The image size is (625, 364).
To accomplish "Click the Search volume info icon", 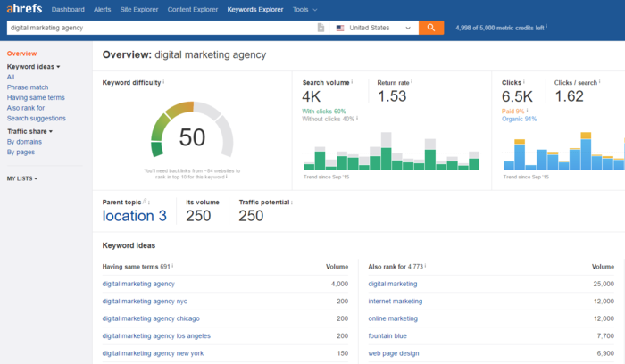I will [352, 82].
